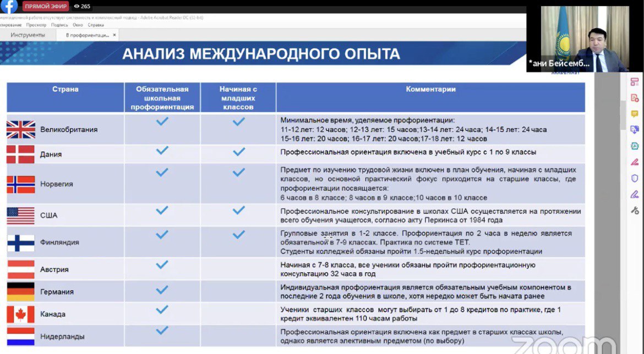
Task: Click the 'Начиная с младших классов' column header
Action: coord(238,98)
